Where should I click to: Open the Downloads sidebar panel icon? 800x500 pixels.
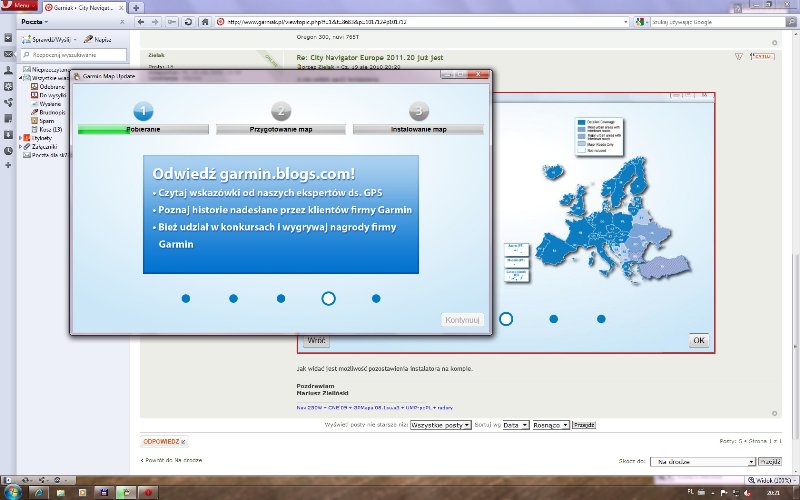8,135
